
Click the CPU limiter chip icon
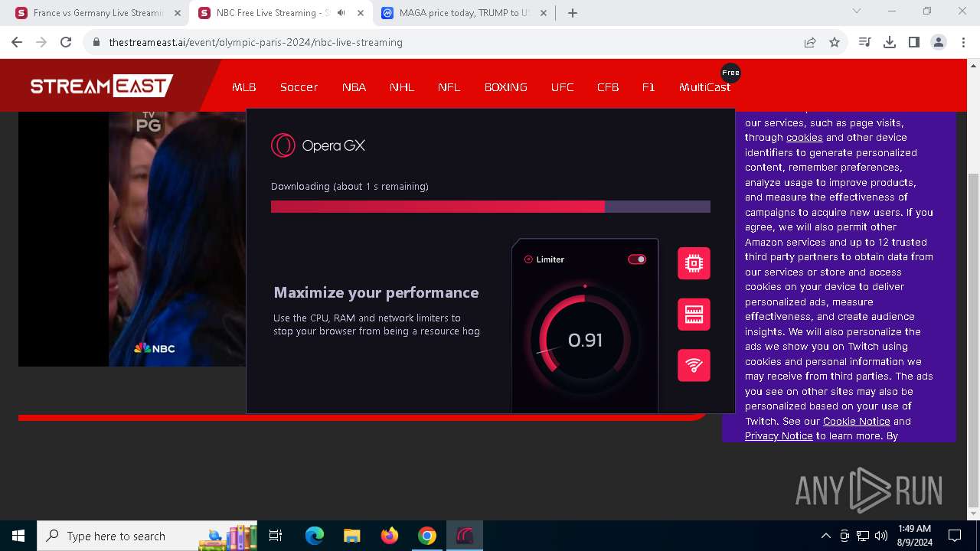coord(694,263)
